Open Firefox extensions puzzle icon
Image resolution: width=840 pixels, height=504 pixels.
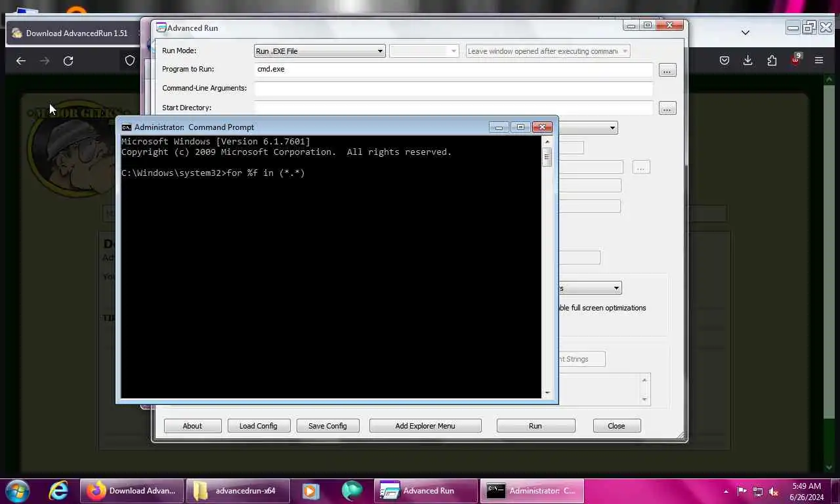pos(772,60)
